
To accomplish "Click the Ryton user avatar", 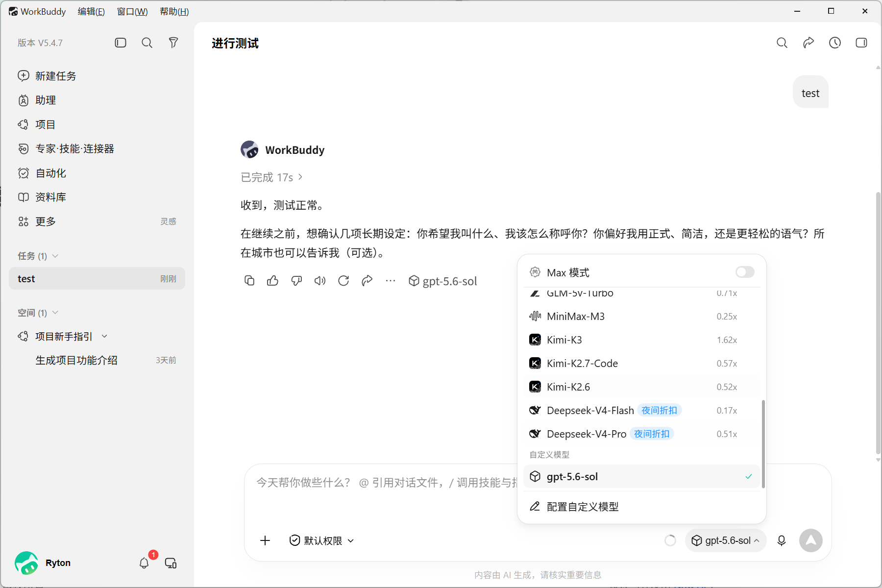I will coord(26,563).
